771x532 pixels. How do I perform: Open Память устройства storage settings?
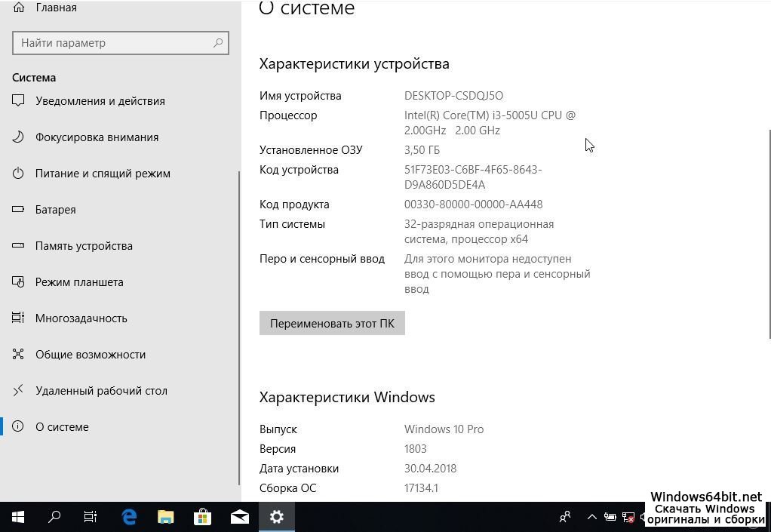[84, 246]
